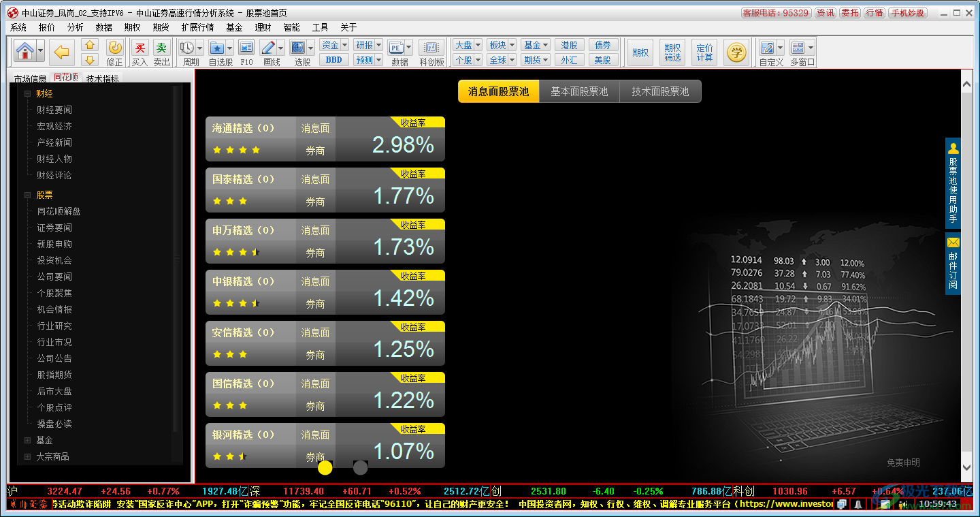
Task: Click the 周期 clock icon
Action: [187, 48]
